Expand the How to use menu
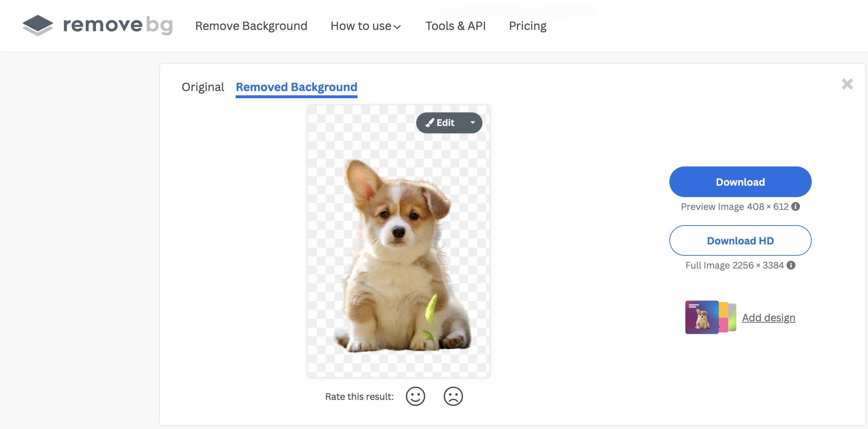Image resolution: width=868 pixels, height=429 pixels. point(366,26)
